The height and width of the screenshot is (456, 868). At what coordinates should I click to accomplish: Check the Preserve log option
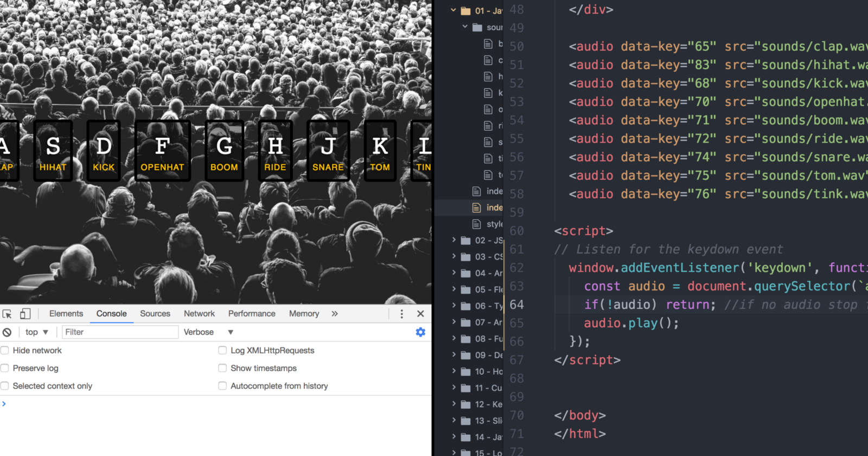click(x=5, y=369)
